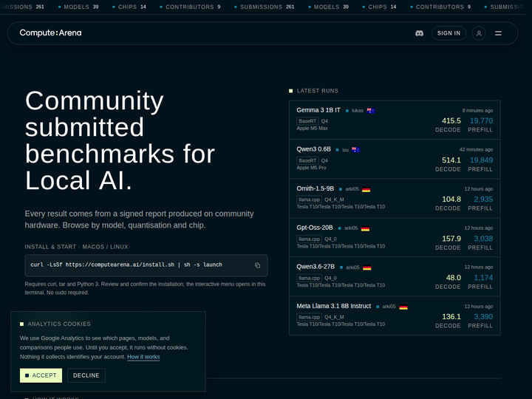Click the 8 minutes ago timestamp
This screenshot has height=399, width=532.
(x=477, y=111)
